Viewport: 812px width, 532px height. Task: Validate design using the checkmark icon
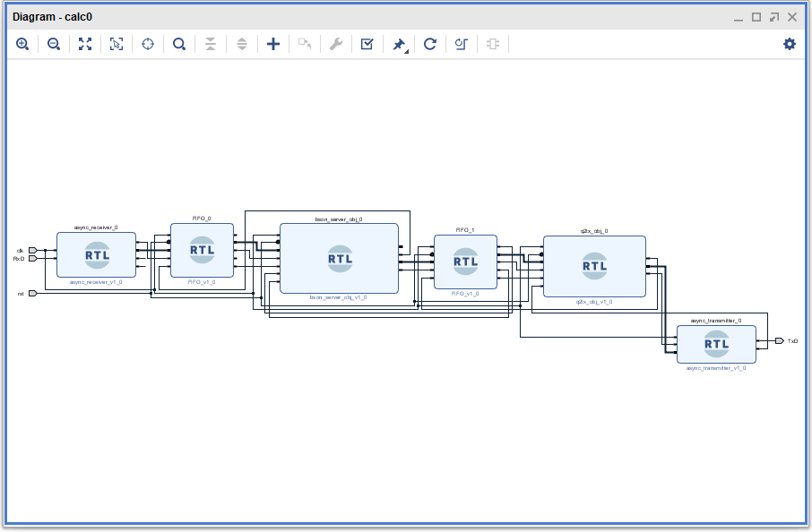coord(367,44)
